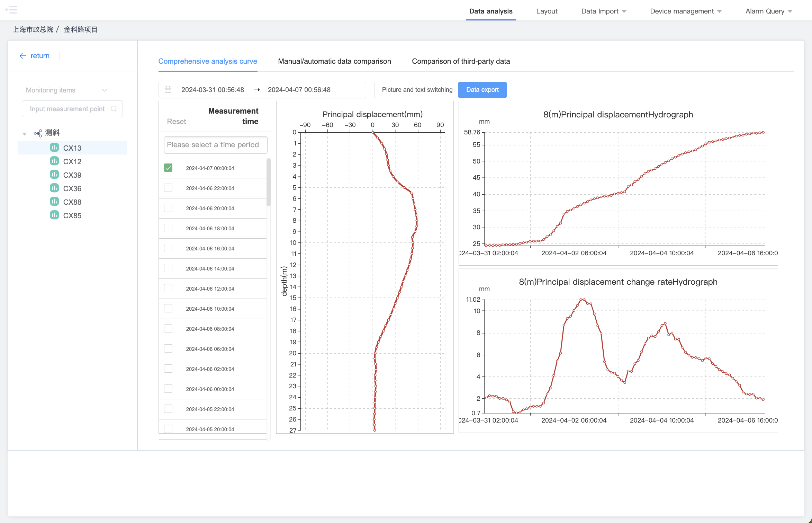Click 8(m)Principal displacement change rateHydrograph title
Screen dimensions: 812x523
tap(618, 282)
